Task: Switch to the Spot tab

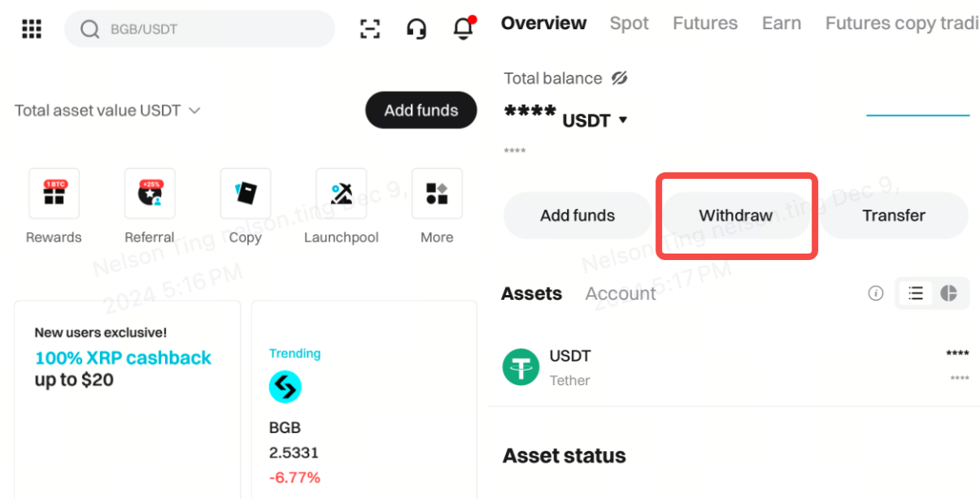Action: [629, 24]
